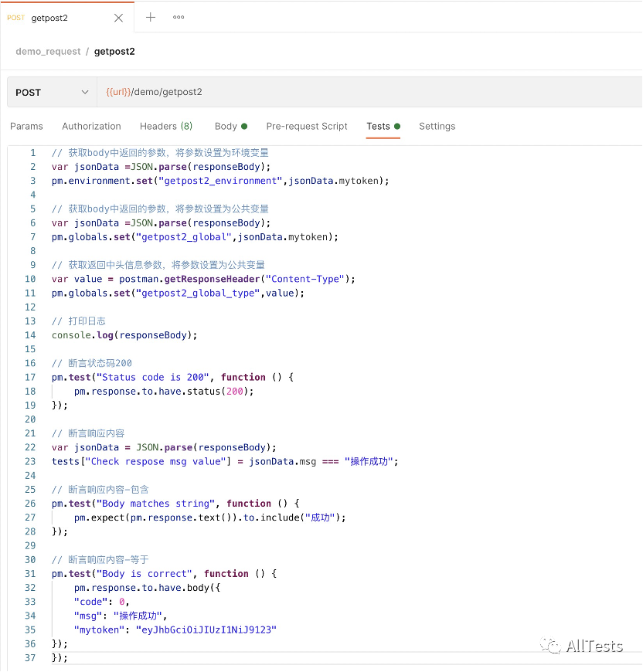Expand the POST method dropdown
Image resolution: width=643 pixels, height=672 pixels.
(52, 92)
